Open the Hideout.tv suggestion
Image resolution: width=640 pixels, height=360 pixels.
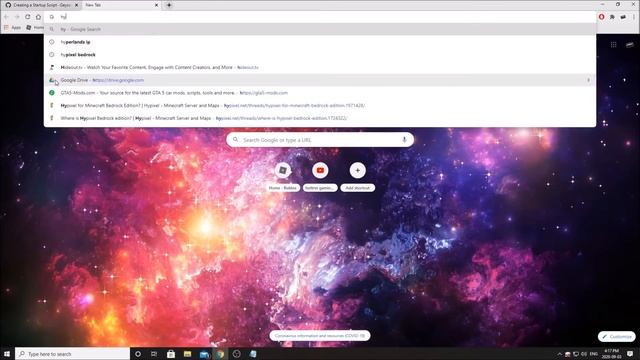point(320,67)
